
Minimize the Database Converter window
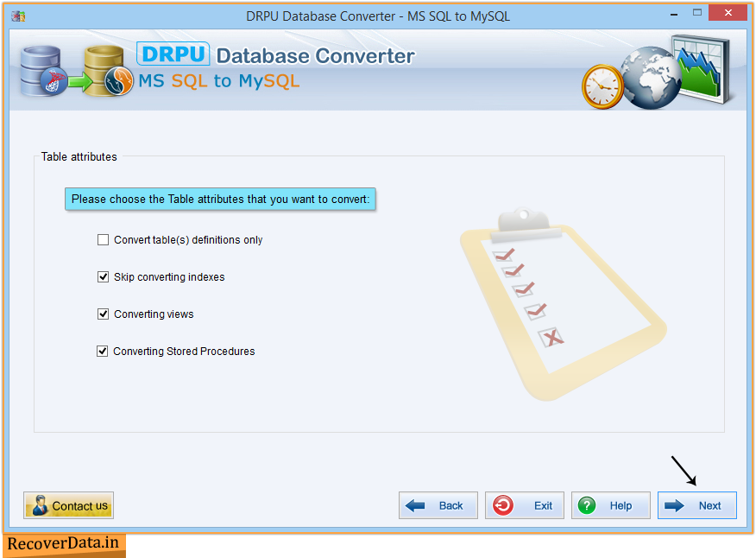click(x=674, y=14)
